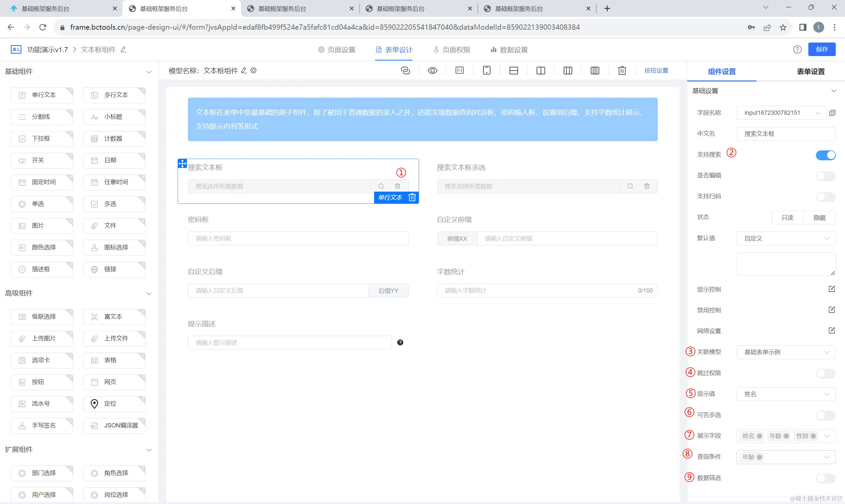The width and height of the screenshot is (845, 504).
Task: Open the 显示控制 edit icon
Action: coord(831,289)
